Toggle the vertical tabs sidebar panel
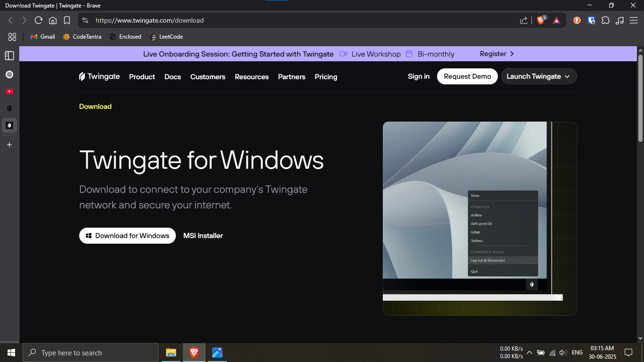Screen dimensions: 644x362 9,56
